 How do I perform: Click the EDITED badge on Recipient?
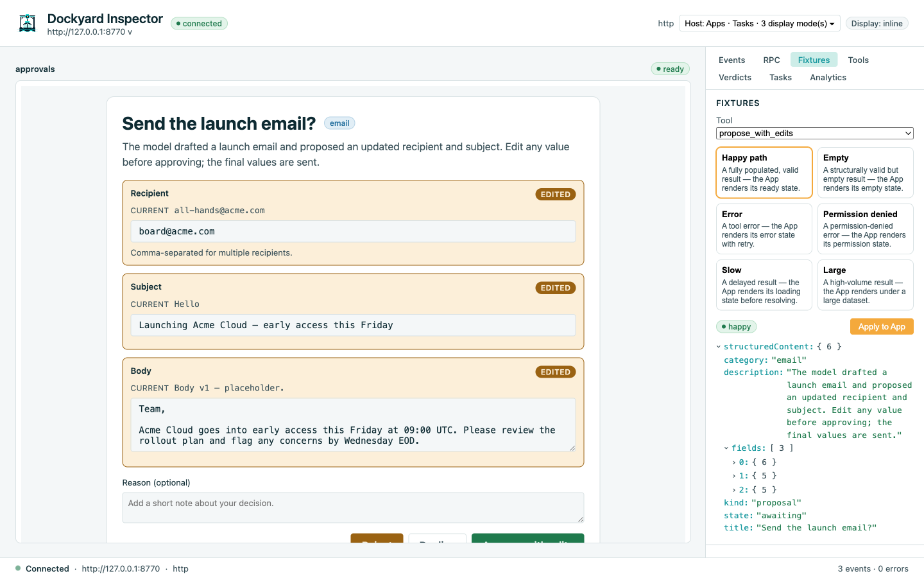click(x=555, y=195)
